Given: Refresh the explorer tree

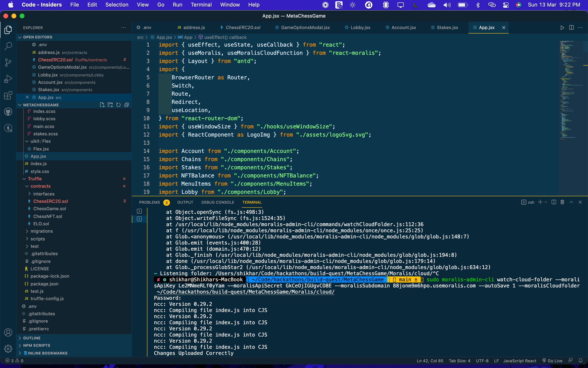Looking at the screenshot, I should click(118, 105).
